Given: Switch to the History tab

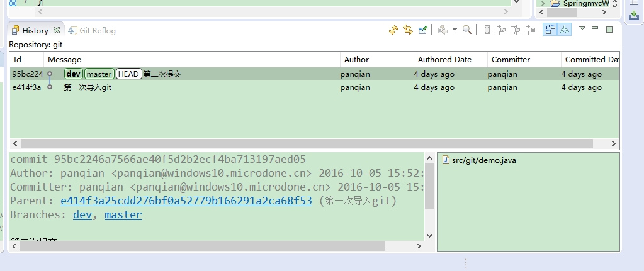Looking at the screenshot, I should point(35,31).
